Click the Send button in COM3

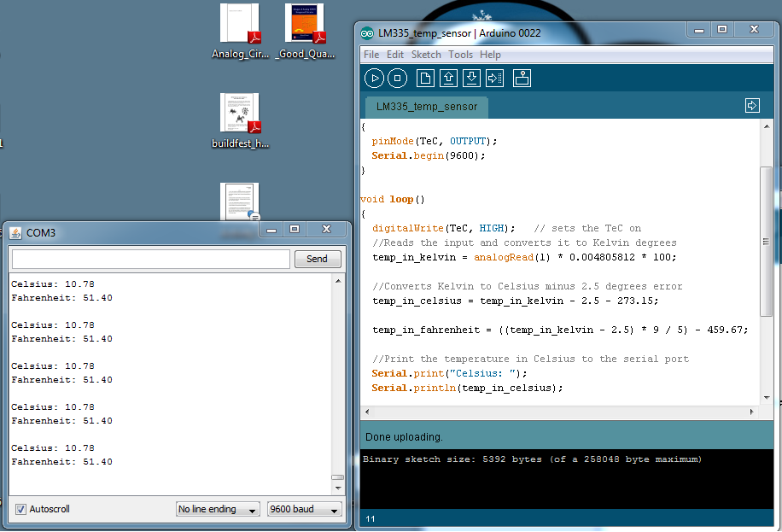pyautogui.click(x=317, y=259)
